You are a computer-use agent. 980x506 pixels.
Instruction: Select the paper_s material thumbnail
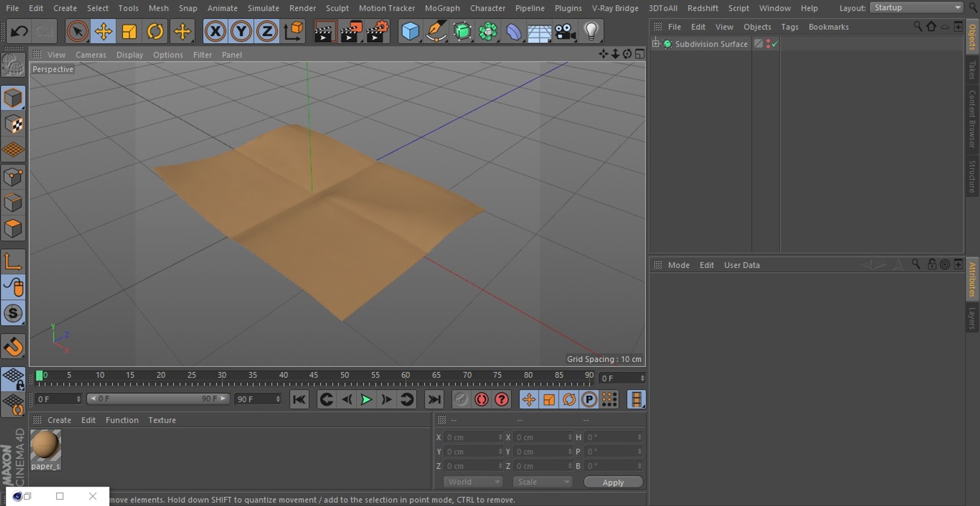[x=45, y=445]
